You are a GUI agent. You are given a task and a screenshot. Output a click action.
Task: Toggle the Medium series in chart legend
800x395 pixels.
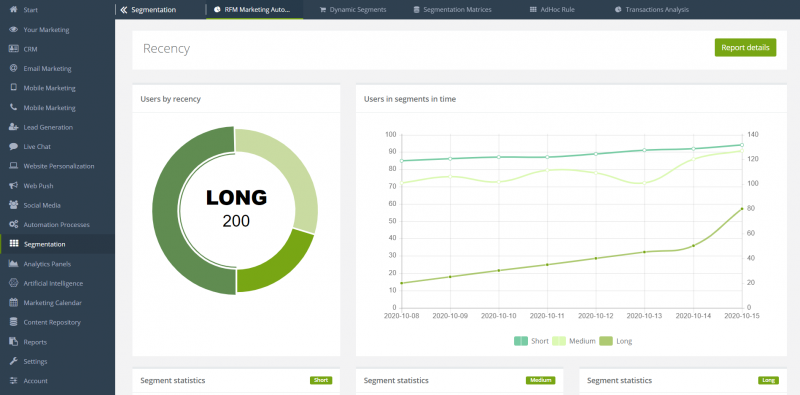(574, 341)
